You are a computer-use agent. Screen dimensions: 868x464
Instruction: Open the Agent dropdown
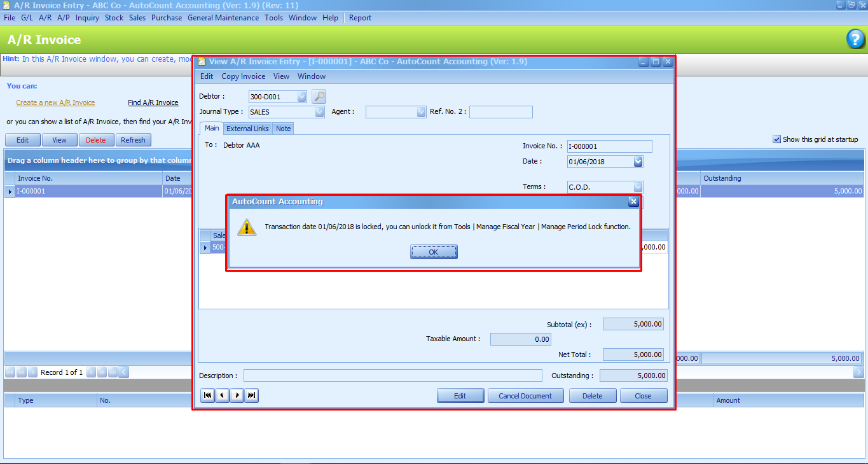tap(421, 112)
